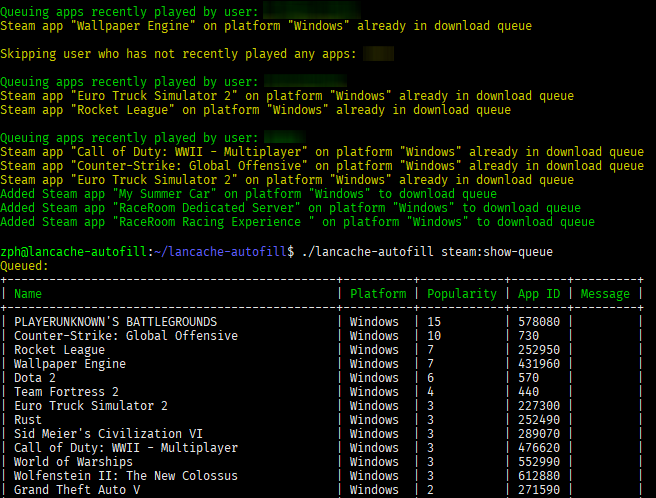
Task: Click App ID 227300
Action: coord(539,406)
